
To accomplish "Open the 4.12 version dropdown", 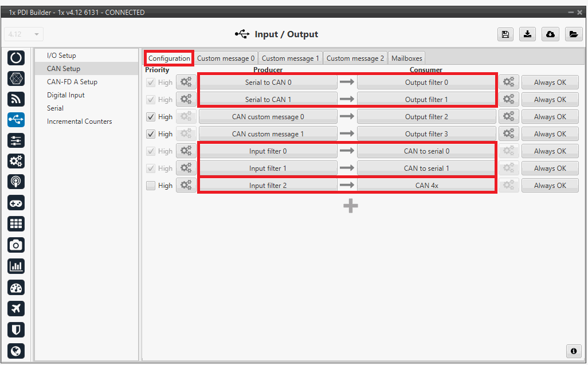I will (x=23, y=34).
